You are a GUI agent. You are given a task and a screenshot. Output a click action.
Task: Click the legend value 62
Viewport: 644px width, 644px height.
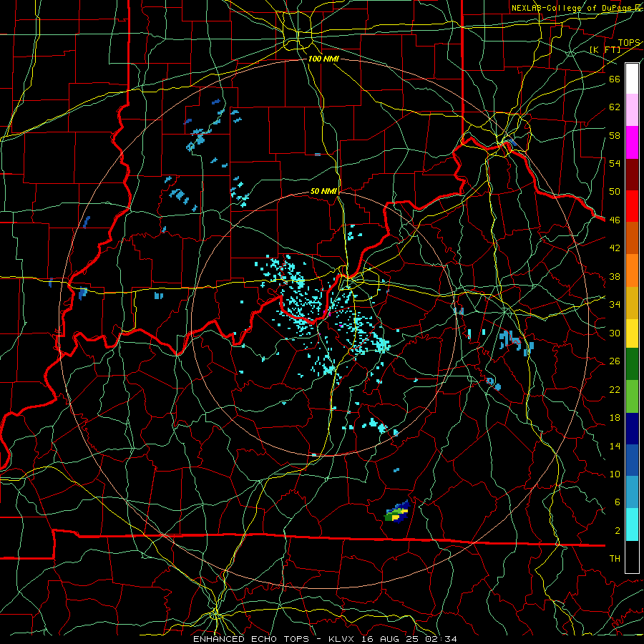615,107
